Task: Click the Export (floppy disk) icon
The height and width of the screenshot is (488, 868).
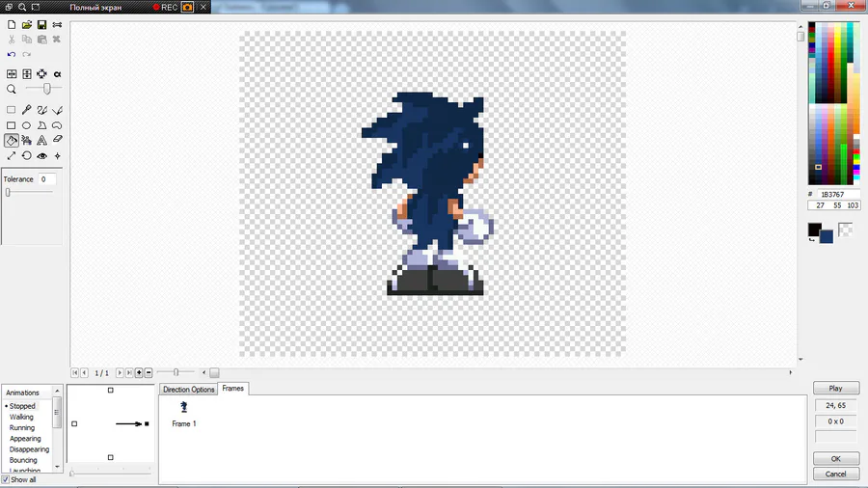Action: [41, 25]
